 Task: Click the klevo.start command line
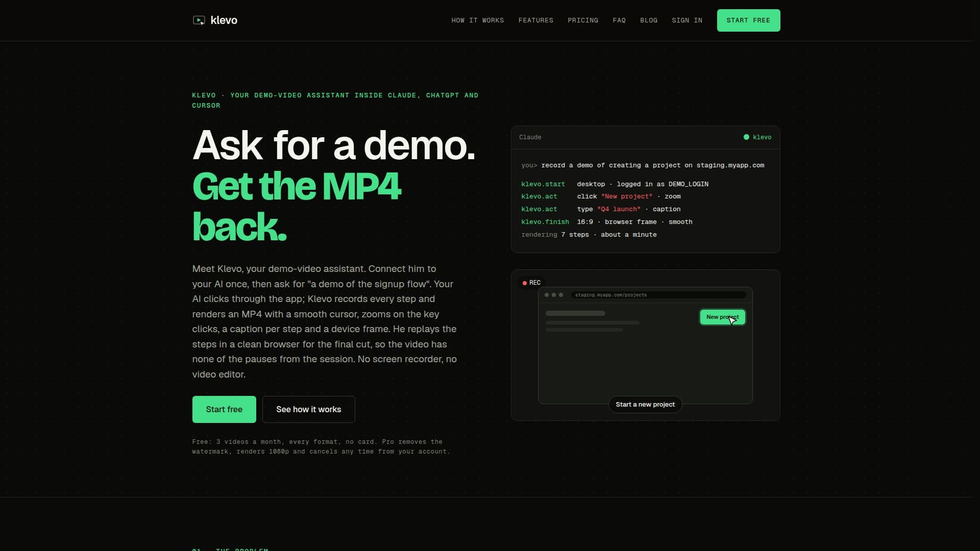coord(615,184)
